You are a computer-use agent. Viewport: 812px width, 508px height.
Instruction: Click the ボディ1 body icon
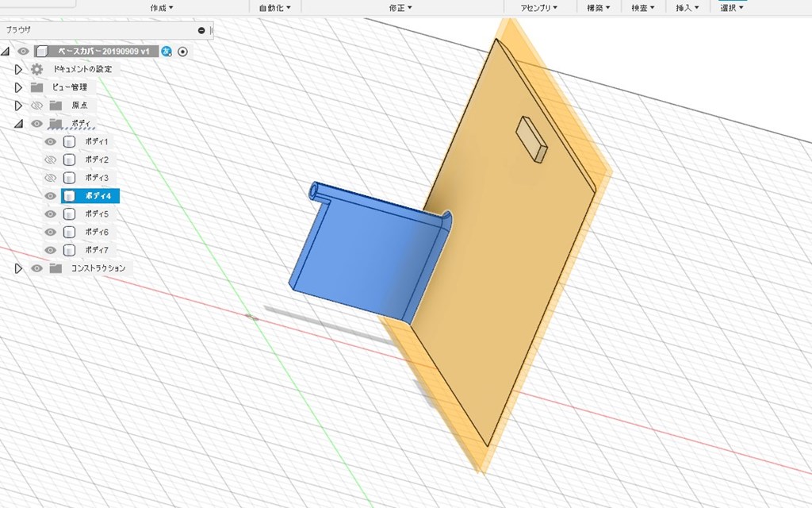click(69, 141)
